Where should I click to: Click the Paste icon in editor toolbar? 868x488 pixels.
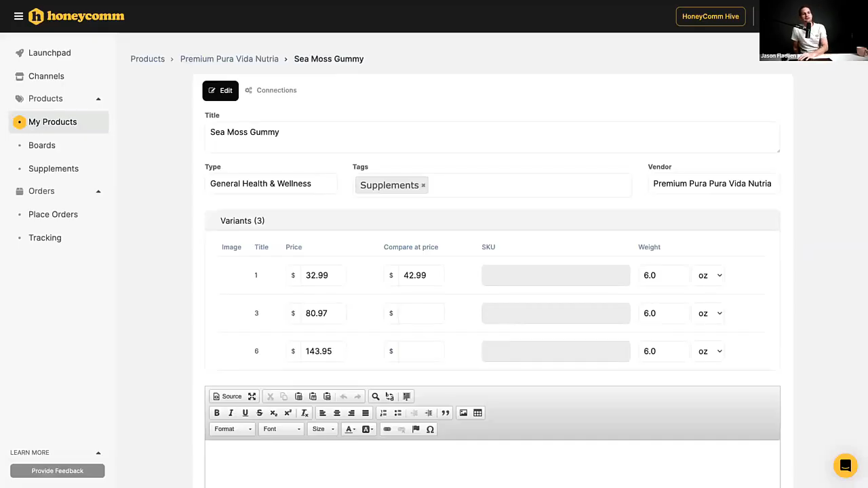[298, 396]
